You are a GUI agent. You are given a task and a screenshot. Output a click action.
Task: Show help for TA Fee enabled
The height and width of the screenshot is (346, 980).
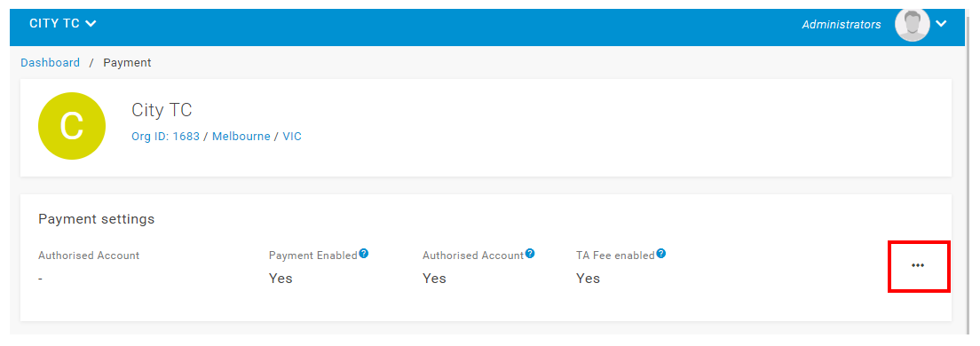[x=661, y=254]
